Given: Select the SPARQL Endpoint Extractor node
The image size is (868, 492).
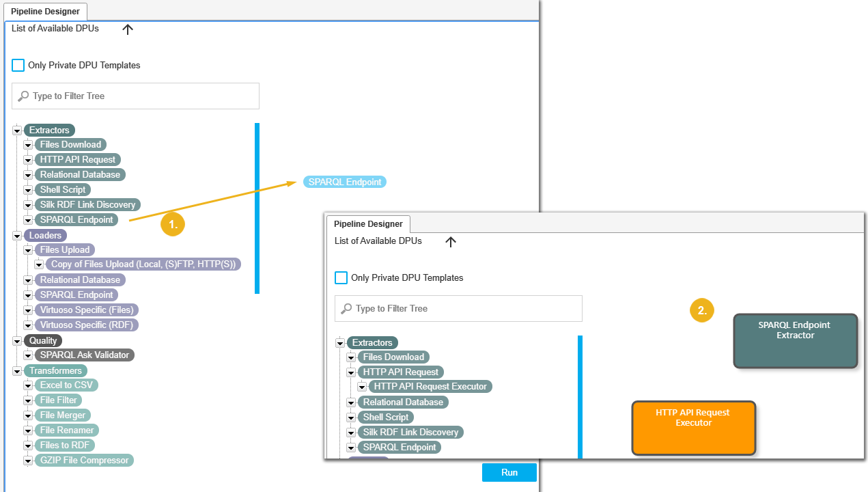Looking at the screenshot, I should click(794, 340).
